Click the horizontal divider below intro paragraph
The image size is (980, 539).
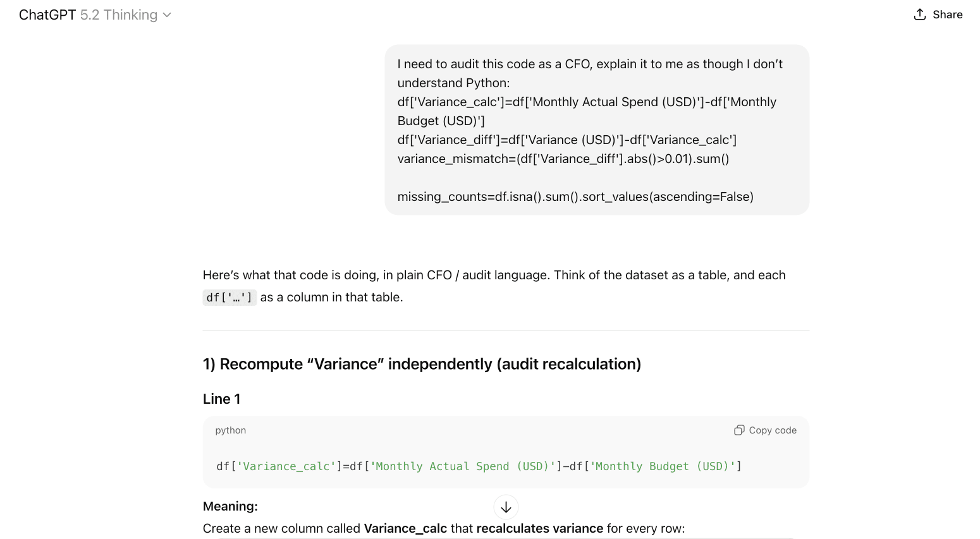(x=506, y=330)
